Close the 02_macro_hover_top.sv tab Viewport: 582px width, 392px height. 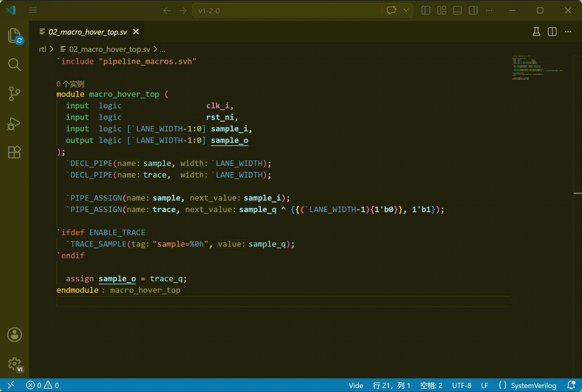[136, 32]
